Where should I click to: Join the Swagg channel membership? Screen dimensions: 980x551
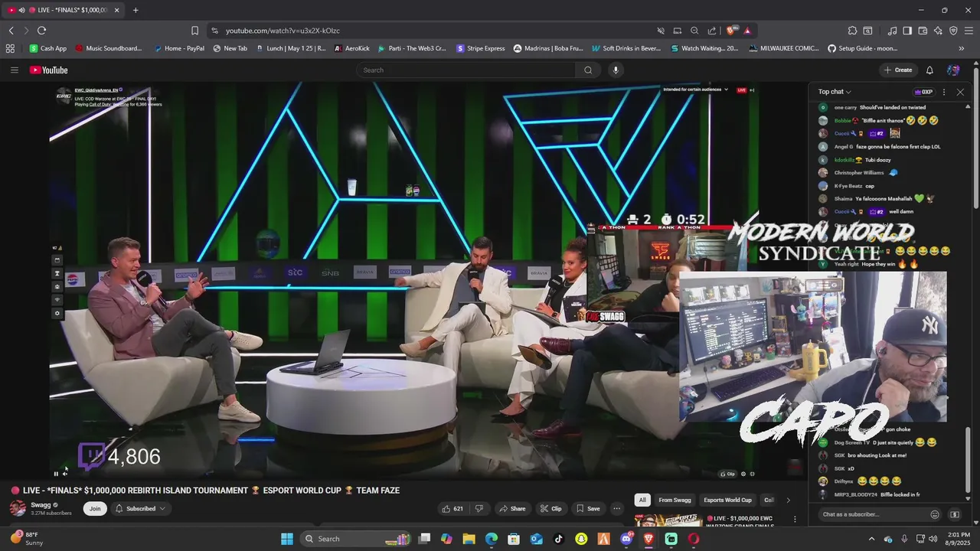pyautogui.click(x=95, y=508)
